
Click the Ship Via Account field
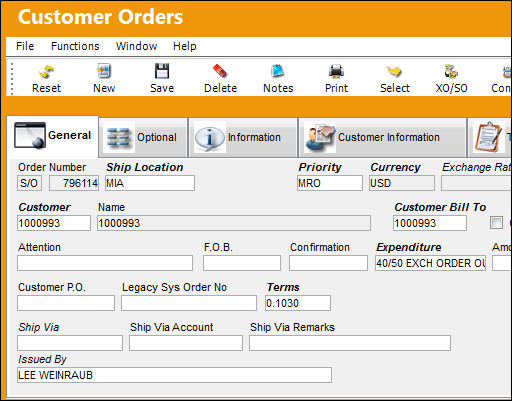tap(186, 343)
